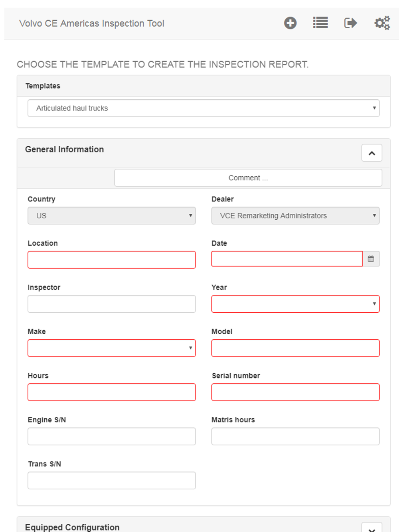The height and width of the screenshot is (532, 399).
Task: Focus the Engine S/N input field
Action: [x=112, y=436]
